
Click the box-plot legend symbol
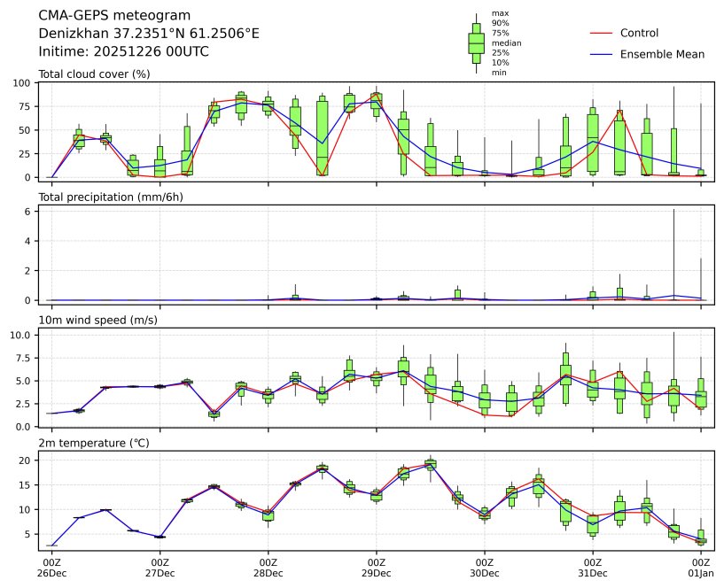click(x=476, y=43)
